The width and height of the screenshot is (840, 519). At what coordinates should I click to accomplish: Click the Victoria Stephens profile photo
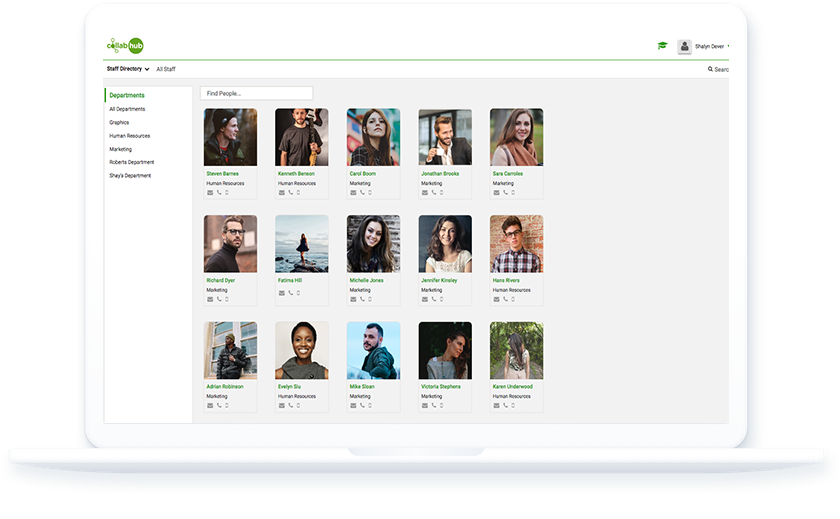[445, 351]
